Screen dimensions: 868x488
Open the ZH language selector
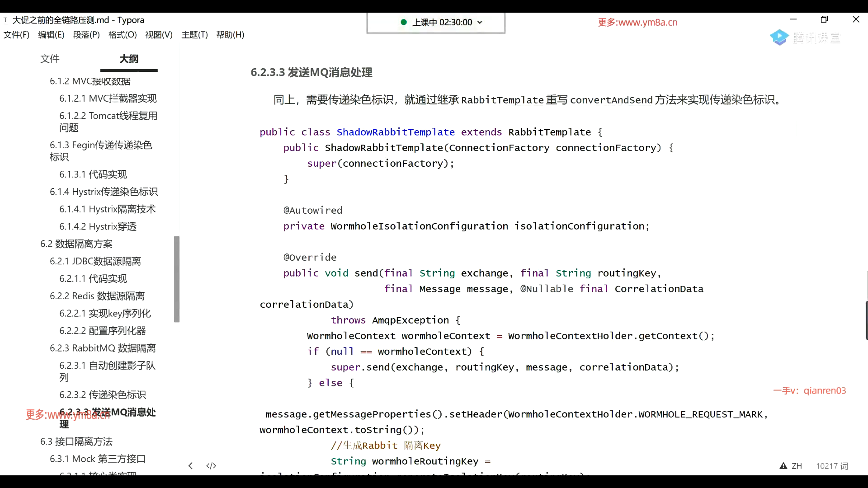point(797,466)
